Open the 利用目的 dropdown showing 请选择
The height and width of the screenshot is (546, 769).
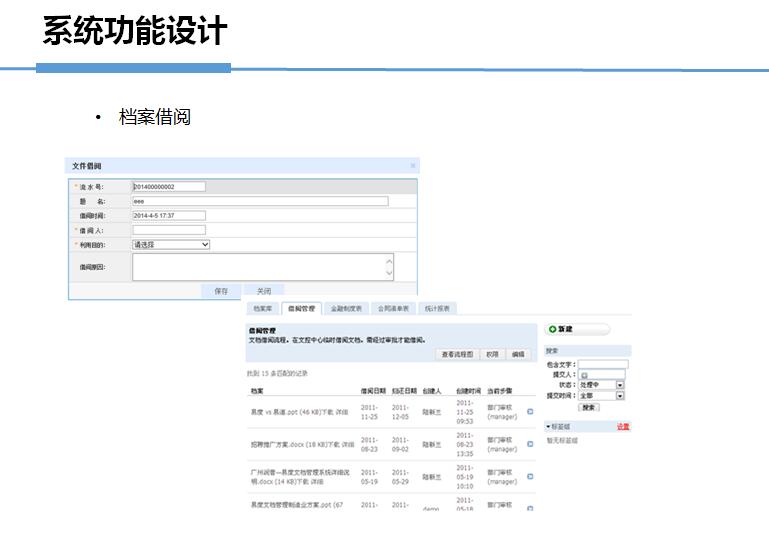171,244
